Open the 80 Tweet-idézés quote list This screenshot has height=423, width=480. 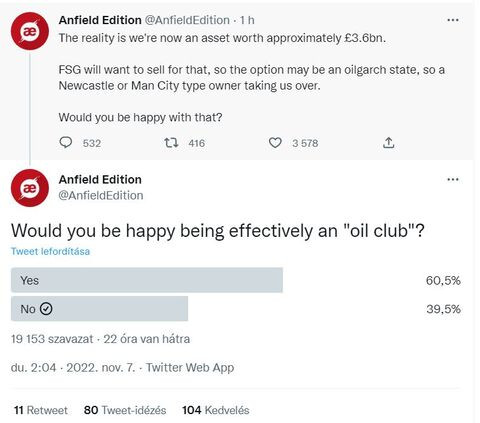[x=125, y=410]
